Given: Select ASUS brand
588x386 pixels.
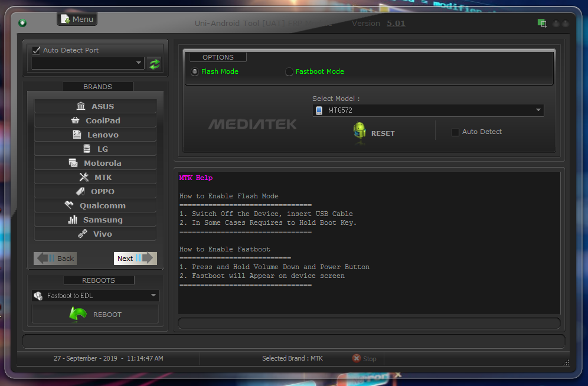Looking at the screenshot, I should [95, 106].
